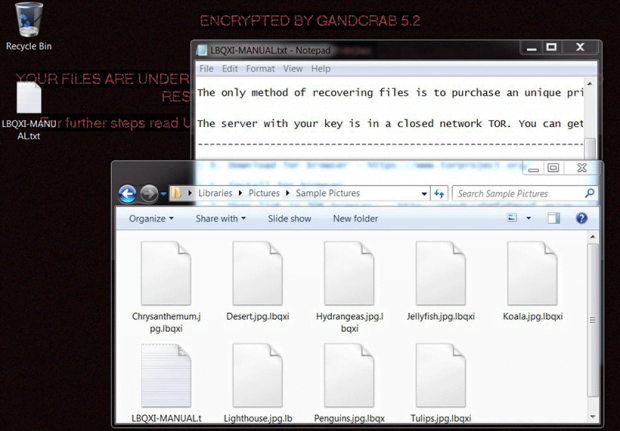
Task: Select Sample Pictures in the breadcrumb
Action: pyautogui.click(x=328, y=193)
